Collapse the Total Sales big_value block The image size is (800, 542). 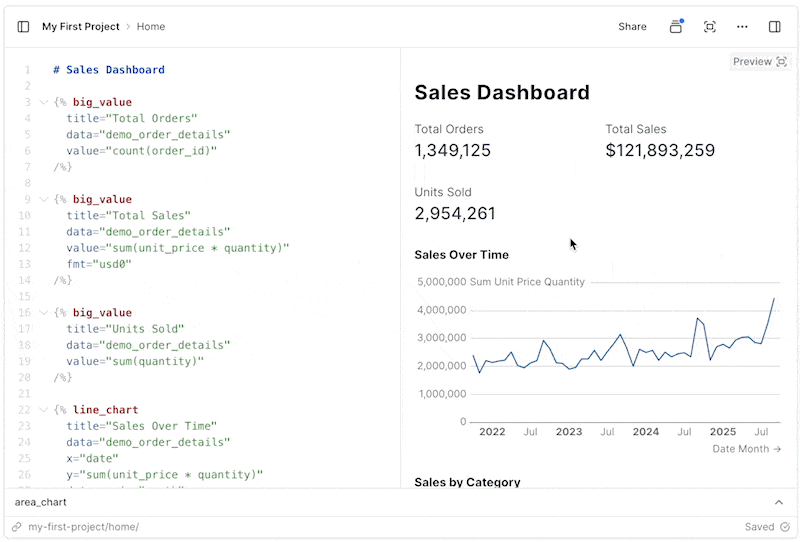43,199
